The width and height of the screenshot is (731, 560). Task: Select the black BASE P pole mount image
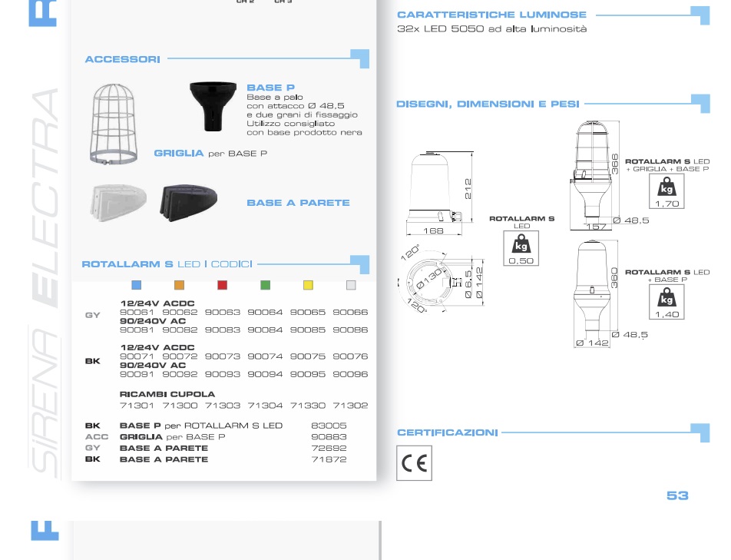pyautogui.click(x=213, y=106)
